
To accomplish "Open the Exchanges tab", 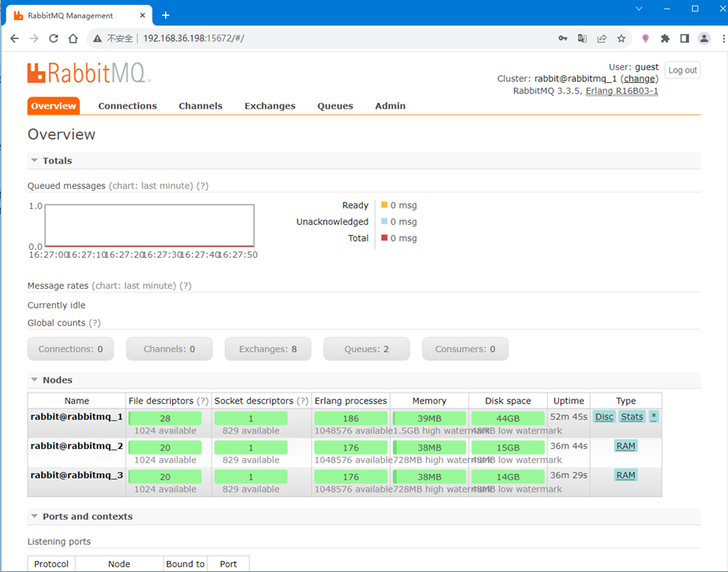I will (x=270, y=106).
